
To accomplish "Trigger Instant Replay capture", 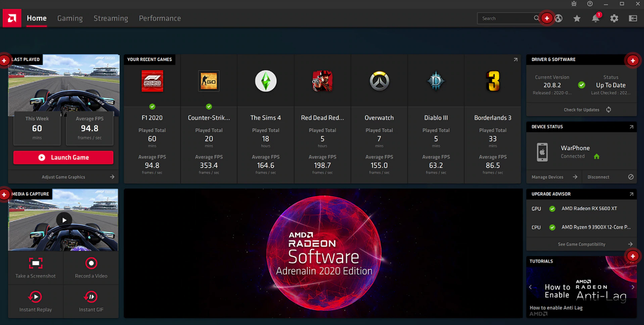I will pos(35,301).
